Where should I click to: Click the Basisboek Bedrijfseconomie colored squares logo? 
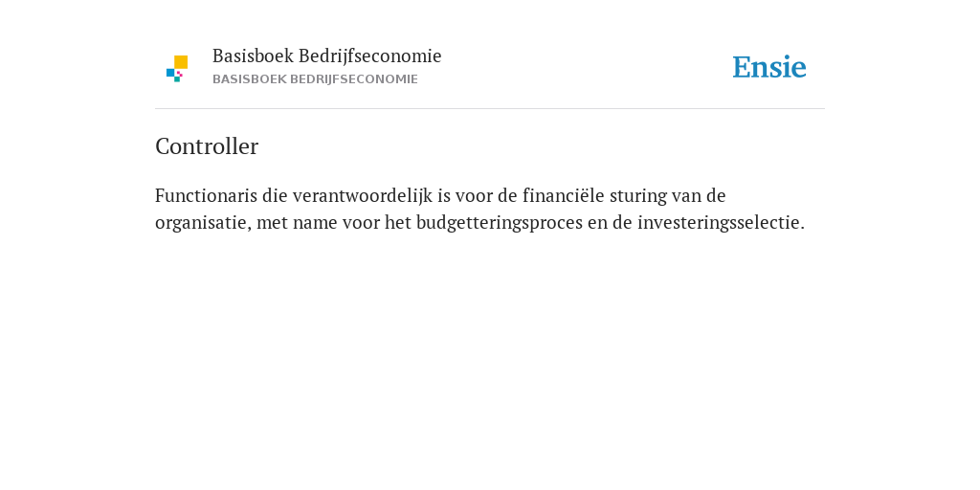[x=177, y=69]
